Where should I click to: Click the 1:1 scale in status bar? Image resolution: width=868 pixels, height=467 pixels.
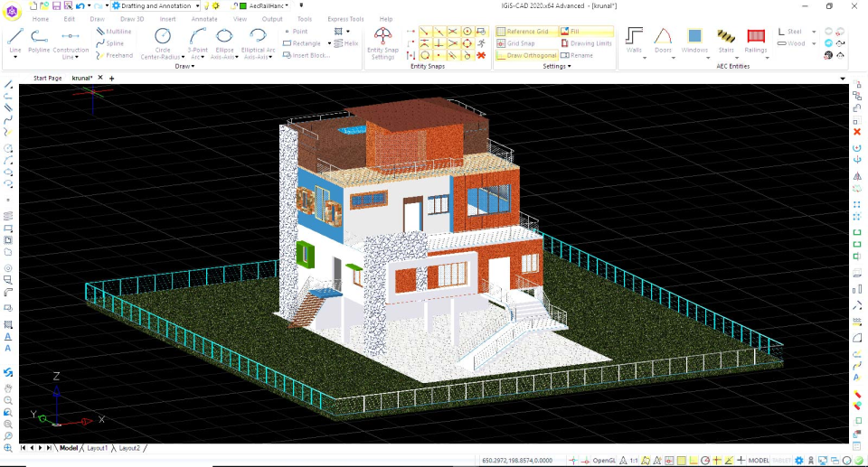(633, 461)
